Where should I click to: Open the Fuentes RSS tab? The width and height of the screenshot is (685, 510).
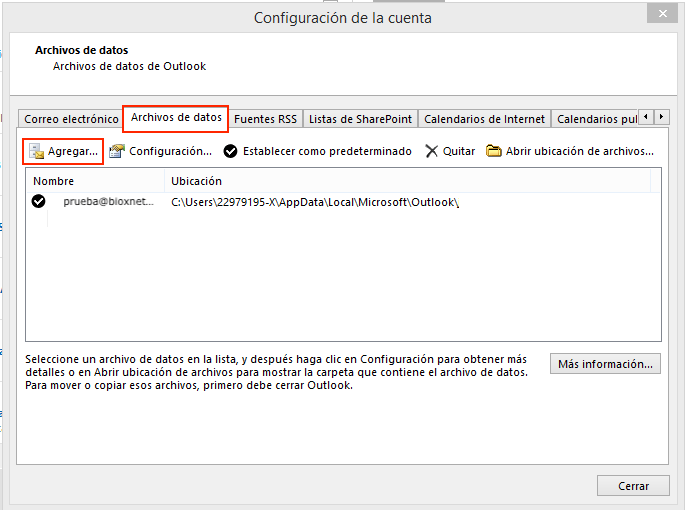265,119
